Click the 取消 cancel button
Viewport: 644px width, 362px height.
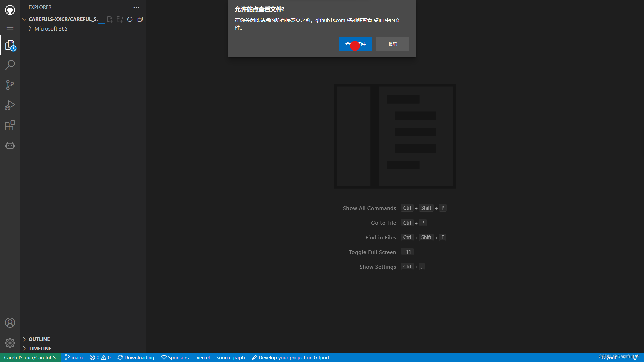pyautogui.click(x=392, y=44)
